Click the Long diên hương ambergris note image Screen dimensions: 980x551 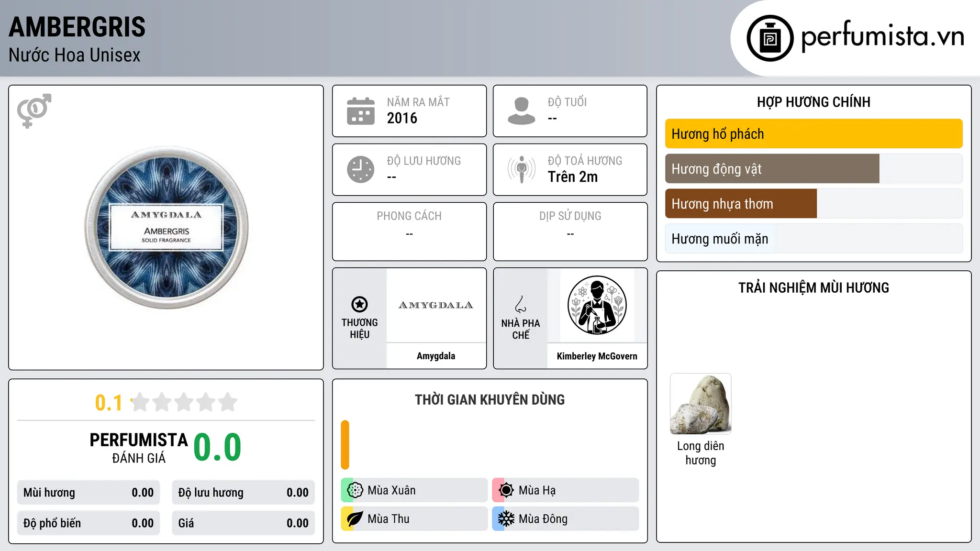(x=701, y=404)
